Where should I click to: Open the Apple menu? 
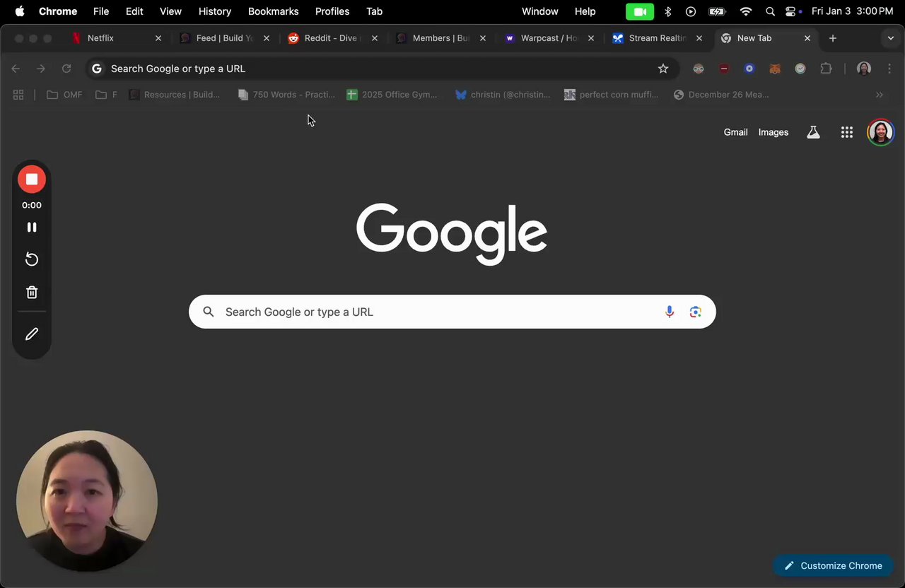click(19, 11)
